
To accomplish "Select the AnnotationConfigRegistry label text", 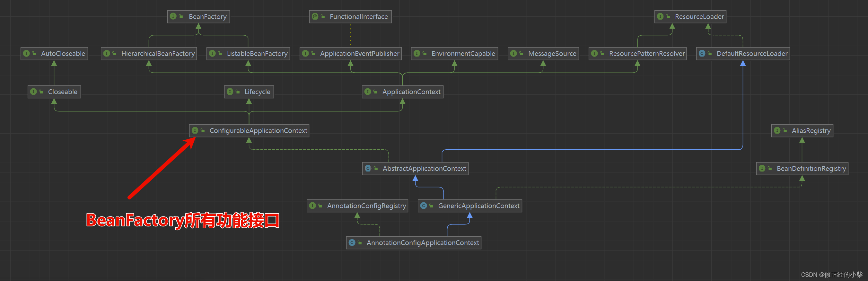I will (367, 206).
